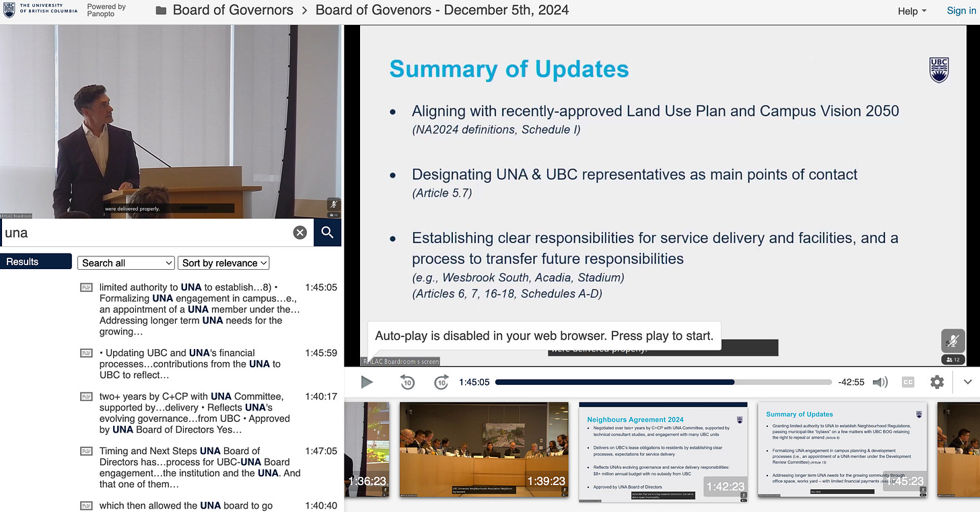Click Board of Govenors December 5th title
The height and width of the screenshot is (512, 980).
click(x=442, y=10)
